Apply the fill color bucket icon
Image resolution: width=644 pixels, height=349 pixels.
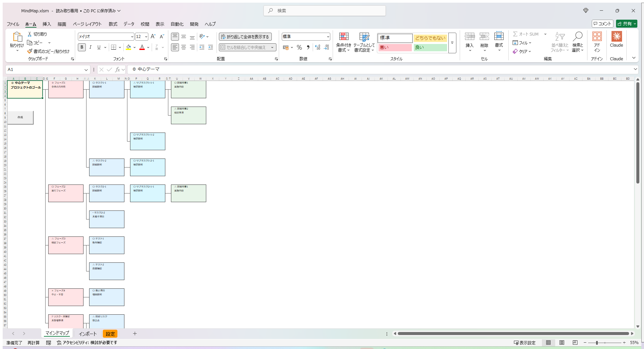pos(128,47)
